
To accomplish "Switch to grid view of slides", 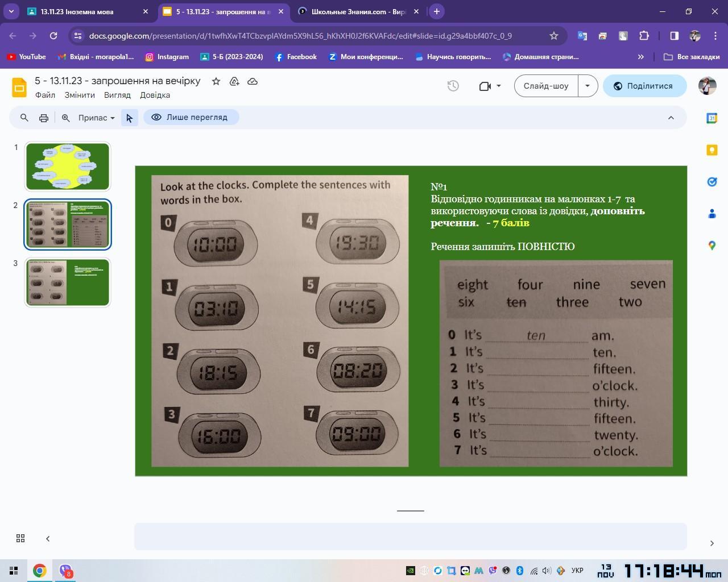I will [20, 538].
